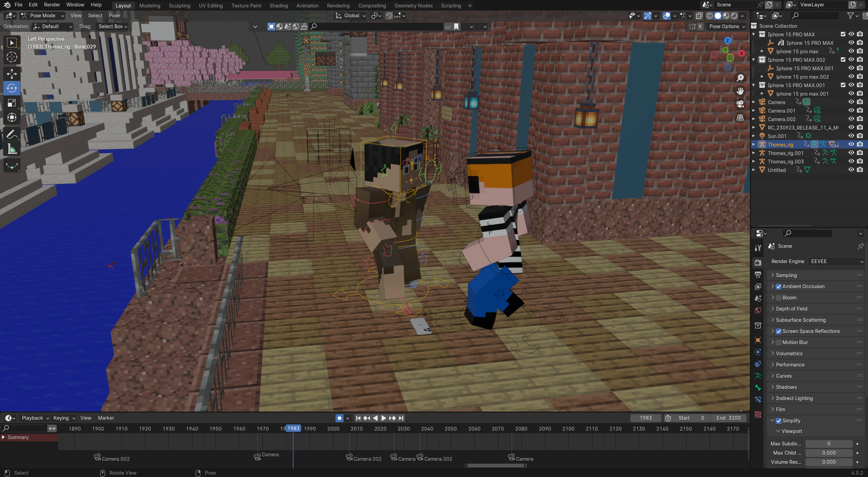Open View Layer properties tab icon

pos(758,286)
